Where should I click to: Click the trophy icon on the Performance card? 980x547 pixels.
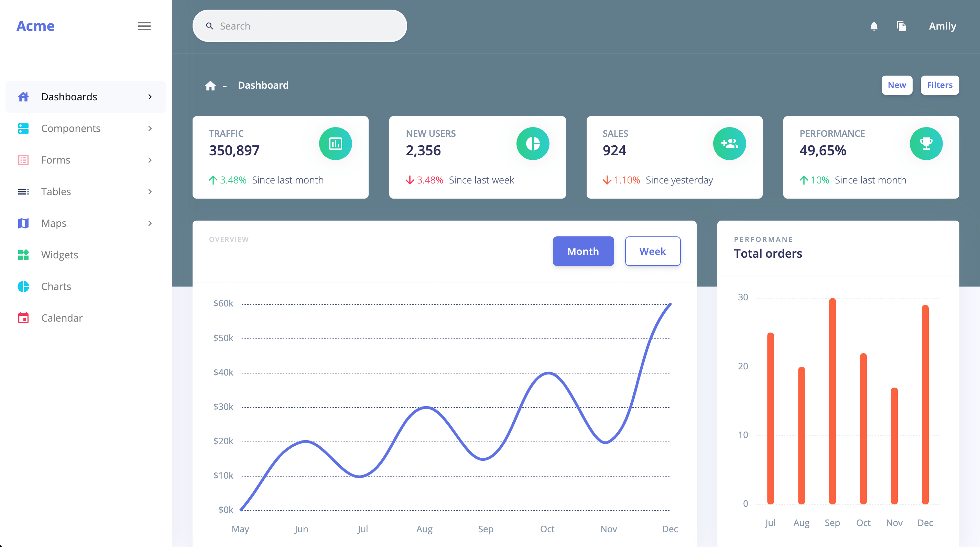coord(926,143)
